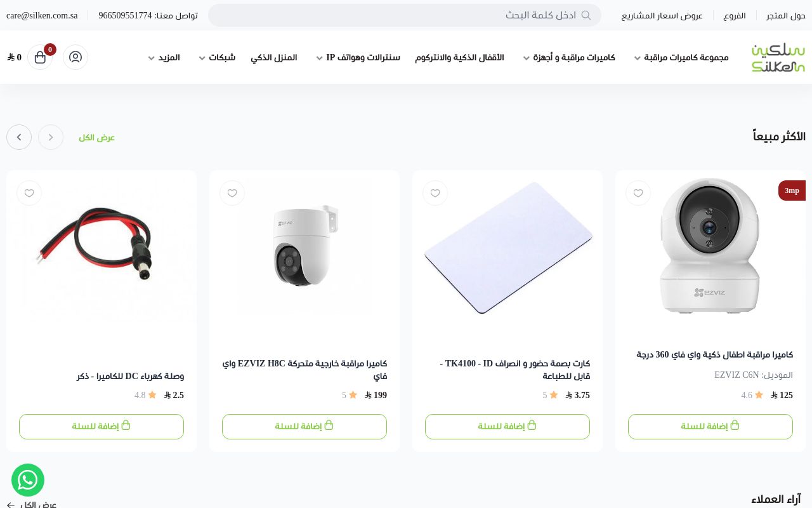Open the shopping cart icon
Image resolution: width=812 pixels, height=508 pixels.
tap(41, 57)
